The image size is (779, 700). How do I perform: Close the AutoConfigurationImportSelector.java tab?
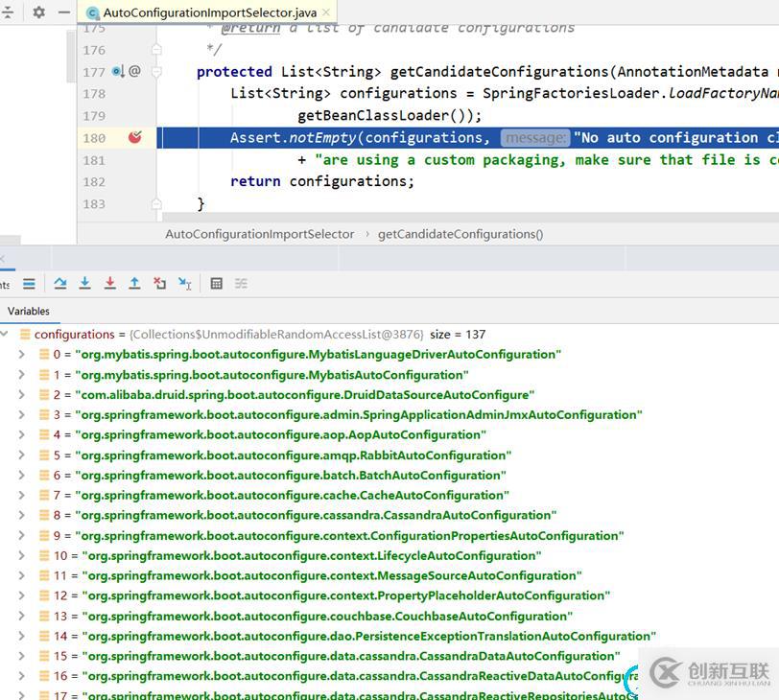pyautogui.click(x=325, y=12)
